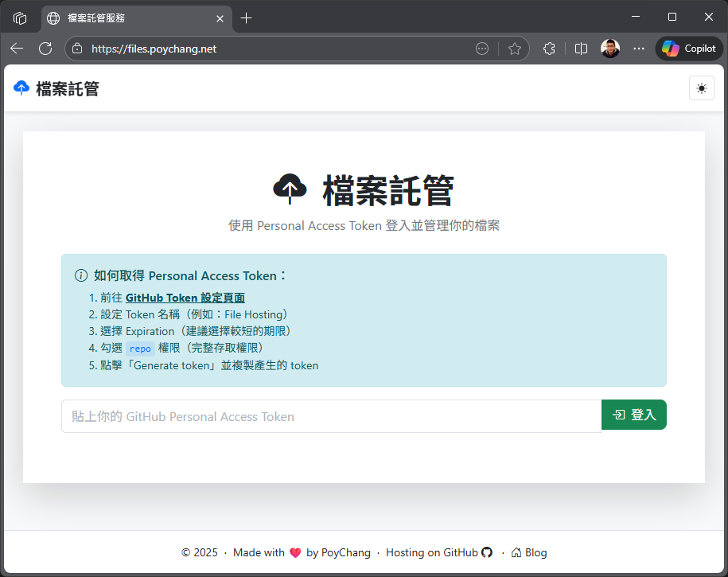This screenshot has width=728, height=577.
Task: Click the cloud upload logo in header
Action: tap(21, 88)
